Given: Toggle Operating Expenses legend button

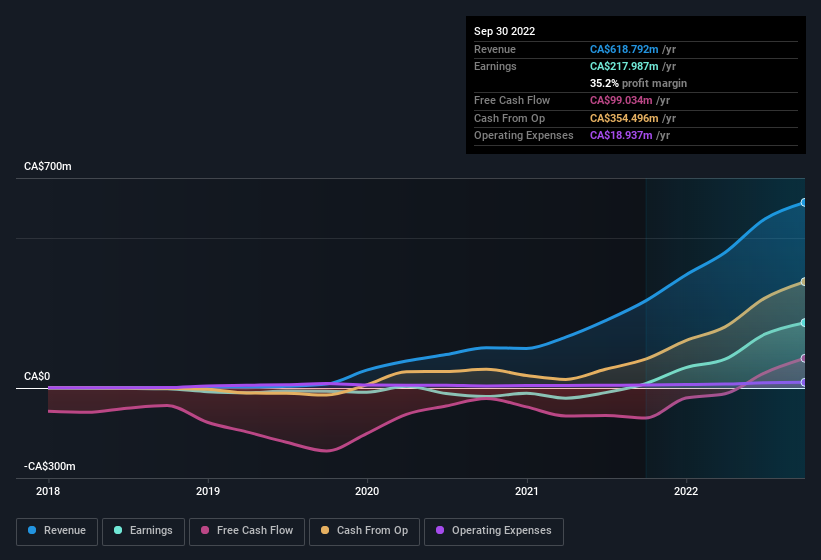Looking at the screenshot, I should pyautogui.click(x=493, y=531).
